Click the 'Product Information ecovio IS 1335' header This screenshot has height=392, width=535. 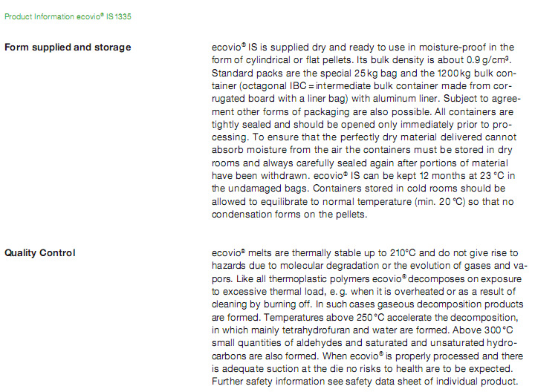(70, 16)
